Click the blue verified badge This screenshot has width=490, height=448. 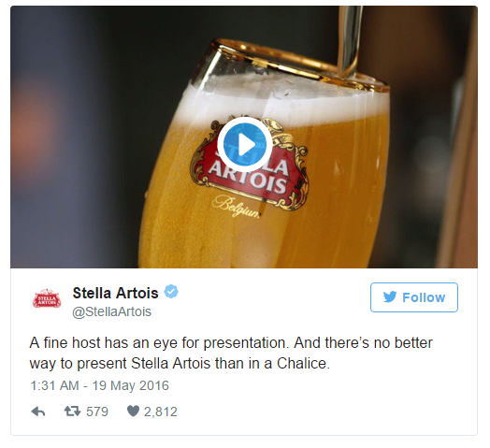pos(171,292)
